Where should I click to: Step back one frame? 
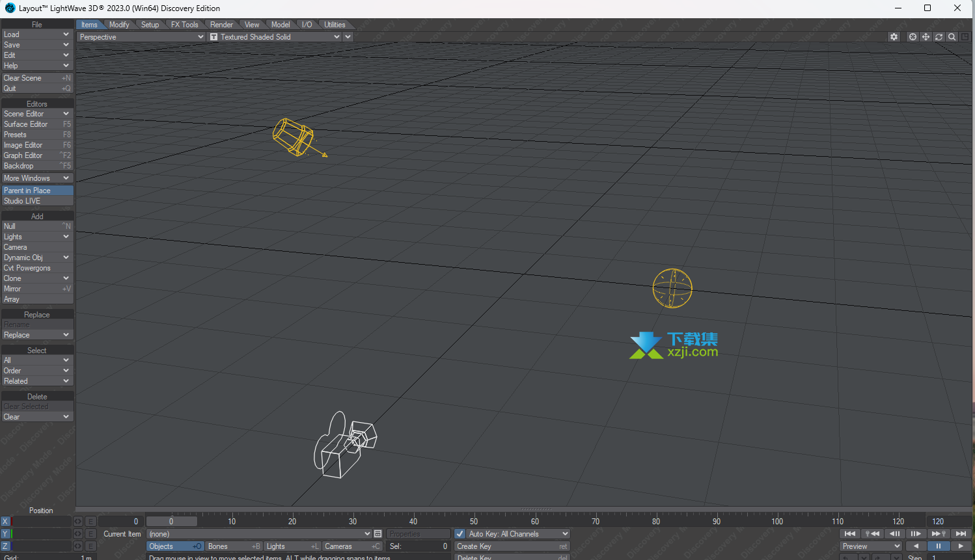click(x=894, y=534)
